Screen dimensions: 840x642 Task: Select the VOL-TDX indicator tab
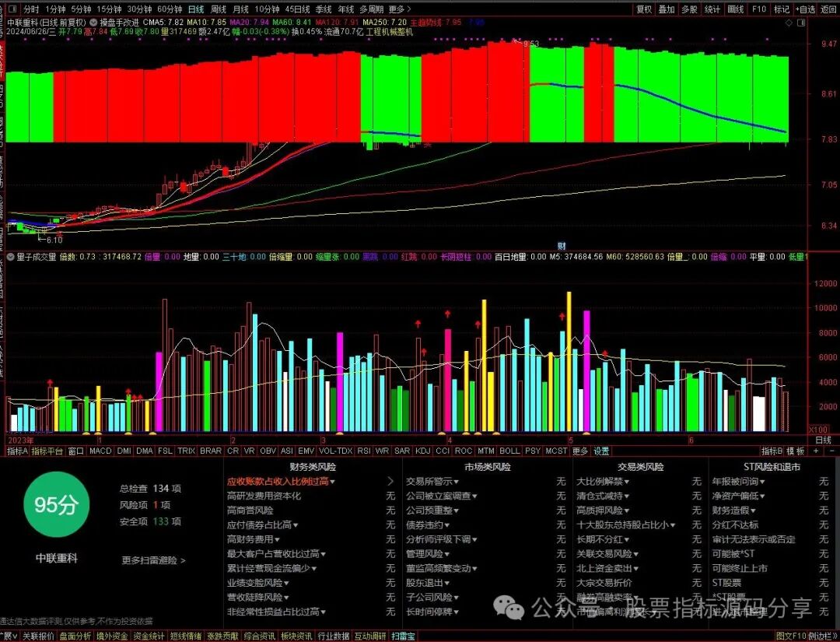point(336,451)
